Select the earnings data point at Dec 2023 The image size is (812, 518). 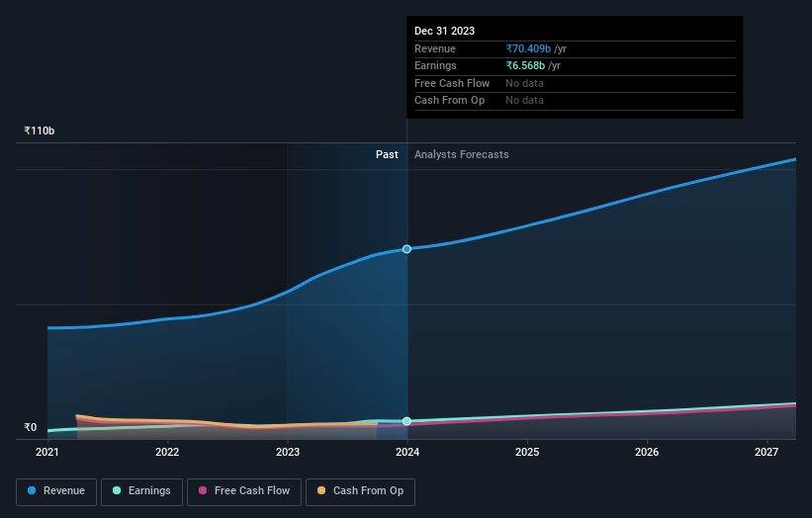click(407, 421)
